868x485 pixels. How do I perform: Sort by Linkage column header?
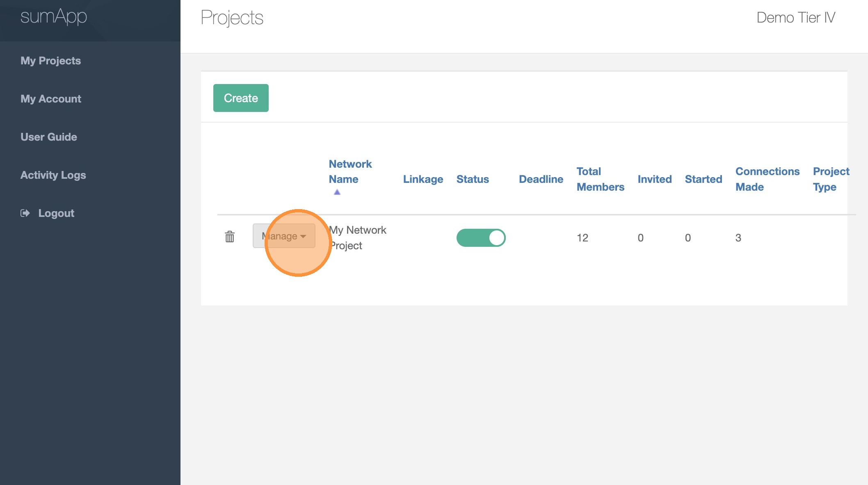[423, 179]
